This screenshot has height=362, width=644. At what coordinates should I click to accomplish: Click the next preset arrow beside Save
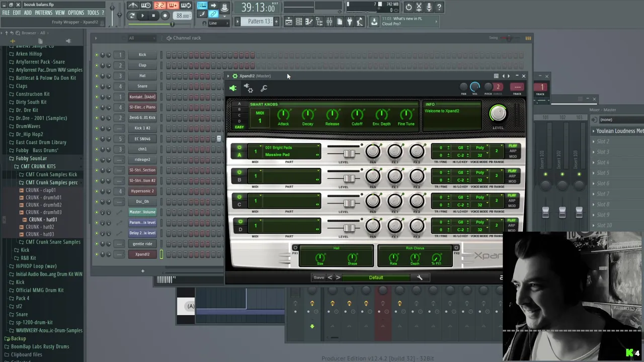pyautogui.click(x=338, y=278)
